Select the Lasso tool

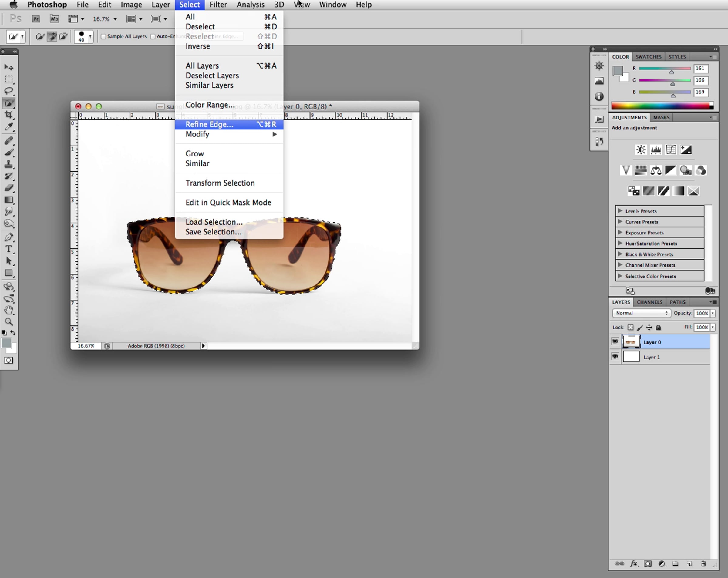point(9,91)
